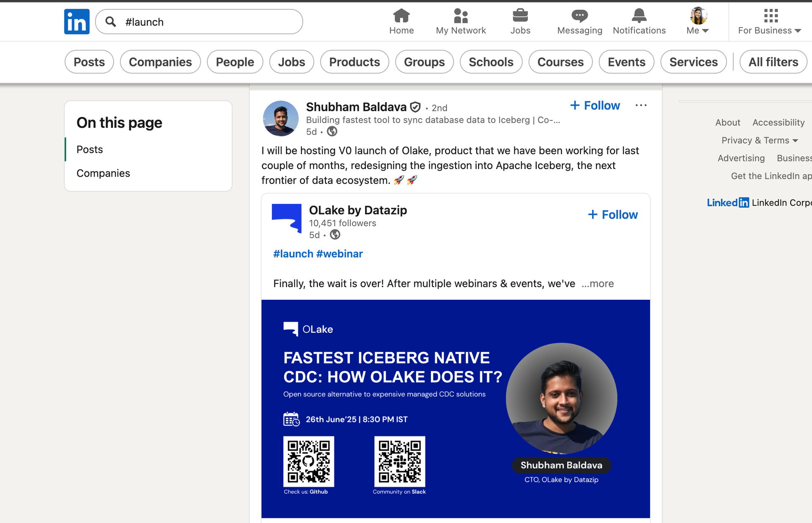
Task: Click the LinkedIn home logo icon
Action: tap(77, 22)
